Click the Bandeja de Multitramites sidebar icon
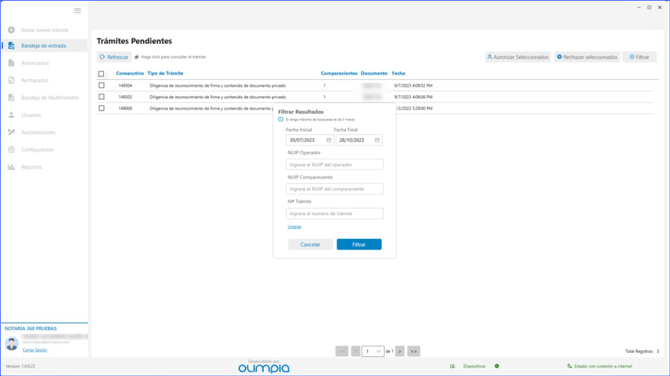 (12, 98)
